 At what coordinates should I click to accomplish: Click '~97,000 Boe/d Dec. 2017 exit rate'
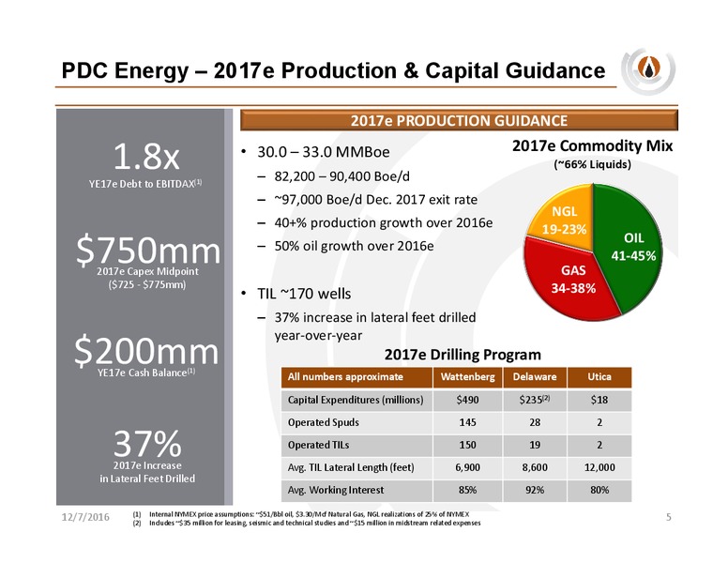pos(375,200)
